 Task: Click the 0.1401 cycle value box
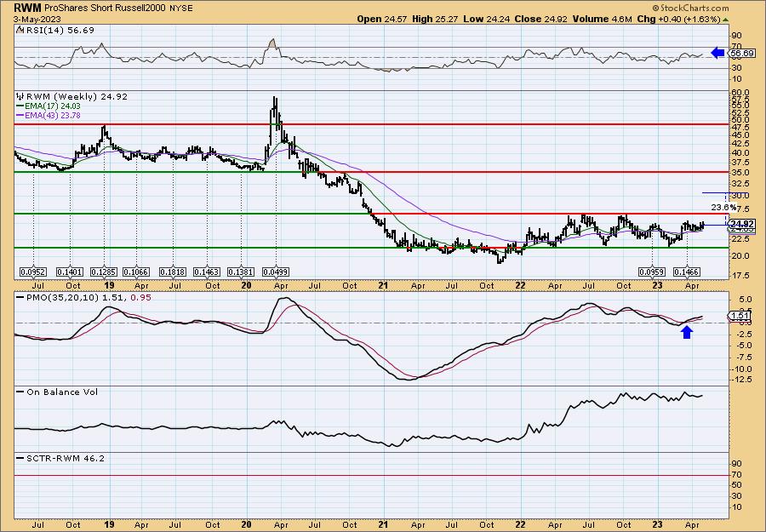(x=70, y=272)
